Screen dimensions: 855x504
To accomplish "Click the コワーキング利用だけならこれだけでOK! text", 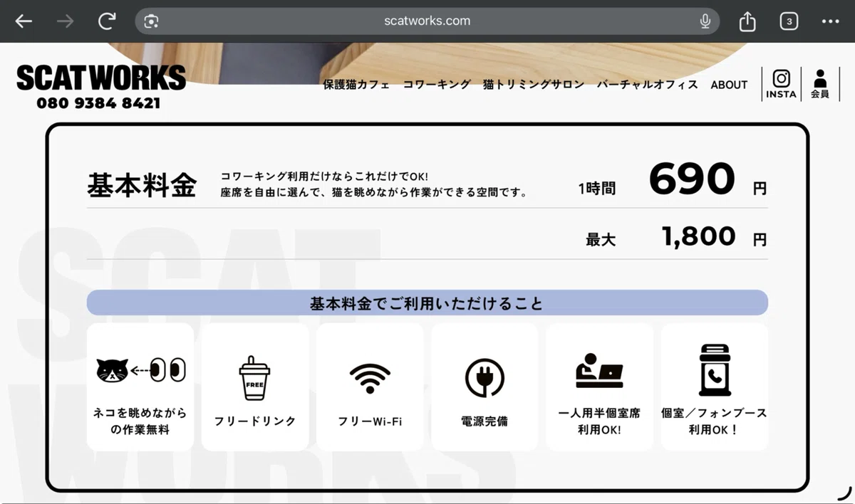I will click(x=324, y=176).
